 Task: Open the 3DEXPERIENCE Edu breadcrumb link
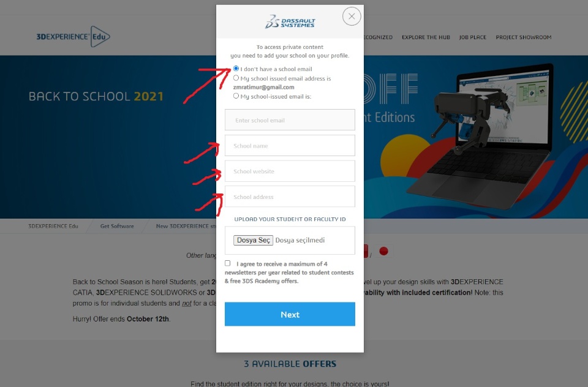[x=53, y=226]
